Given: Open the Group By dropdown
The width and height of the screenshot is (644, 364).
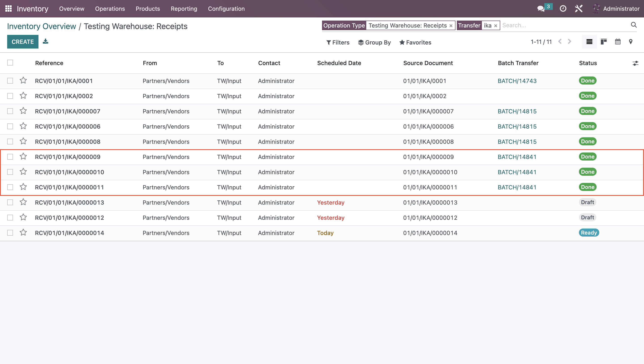Looking at the screenshot, I should tap(374, 42).
